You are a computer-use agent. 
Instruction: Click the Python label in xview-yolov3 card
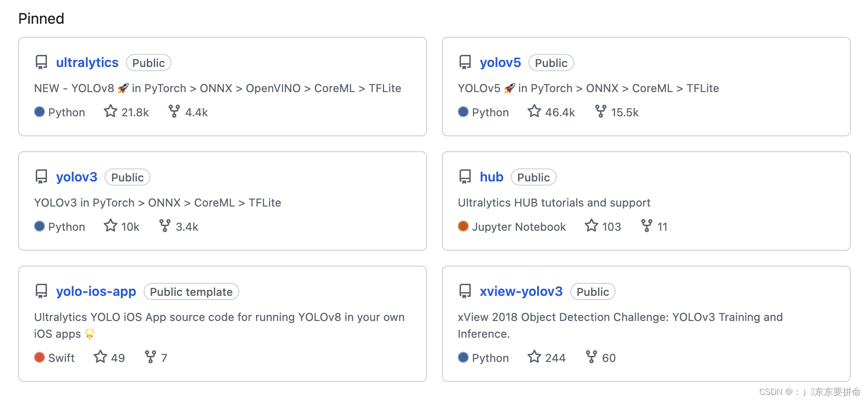(x=490, y=358)
